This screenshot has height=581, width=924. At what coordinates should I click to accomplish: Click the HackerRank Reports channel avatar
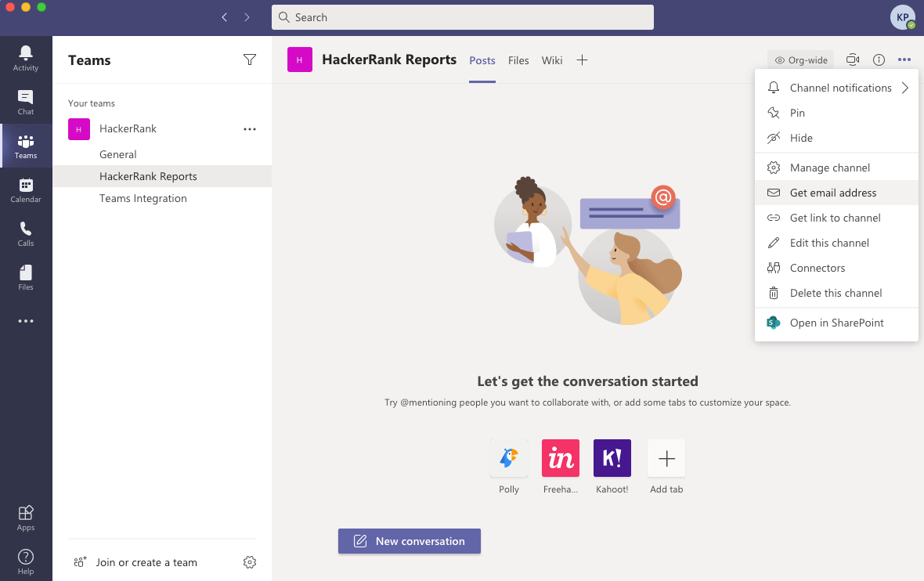coord(299,60)
